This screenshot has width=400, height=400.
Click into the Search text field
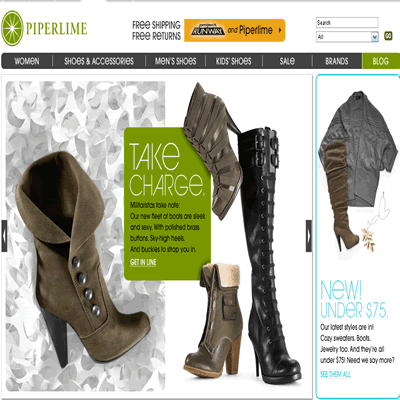coord(347,23)
